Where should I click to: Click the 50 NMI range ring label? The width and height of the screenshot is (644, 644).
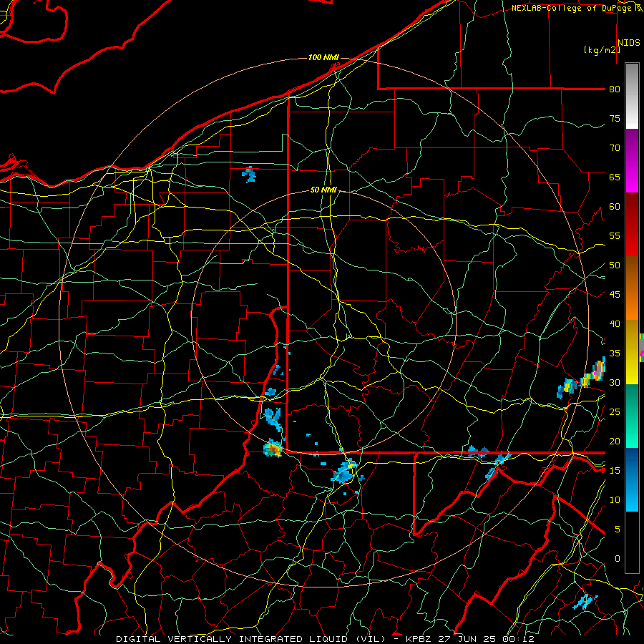click(323, 190)
